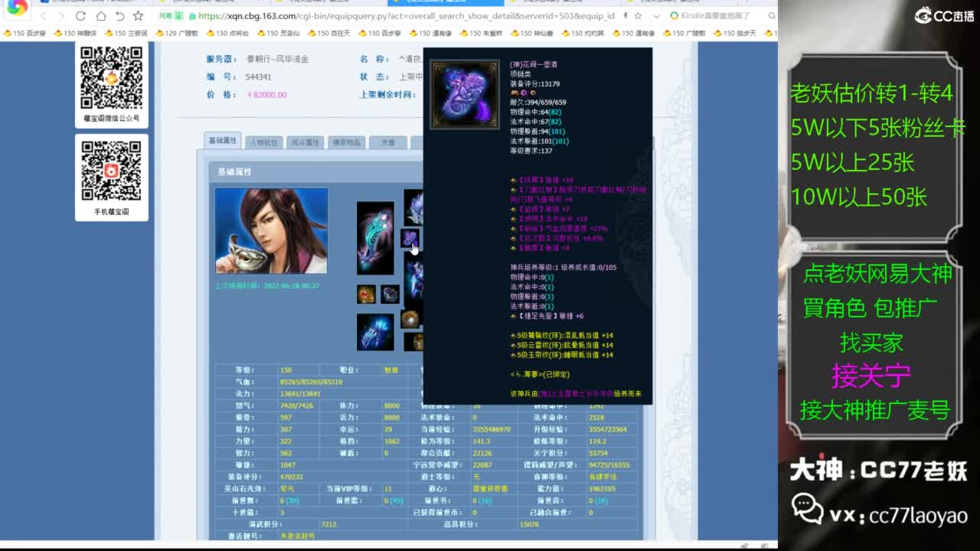Open the 携带物品 tab
980x551 pixels.
pos(345,142)
